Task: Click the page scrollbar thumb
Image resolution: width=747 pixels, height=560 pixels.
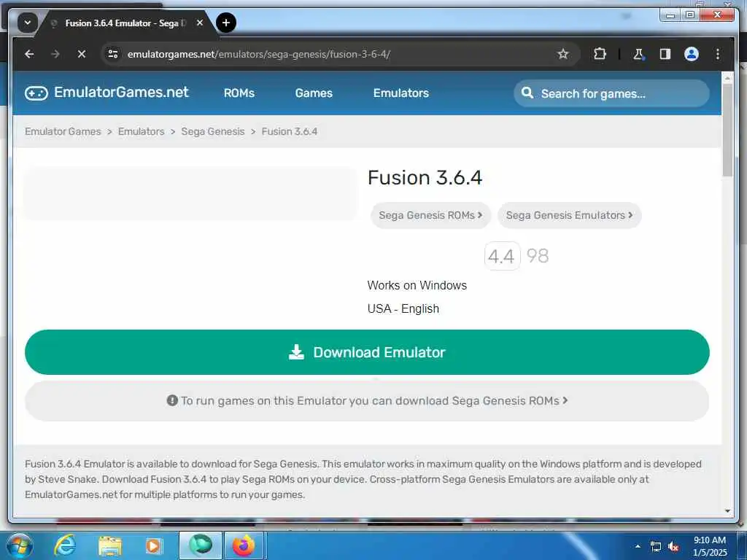Action: tap(727, 130)
